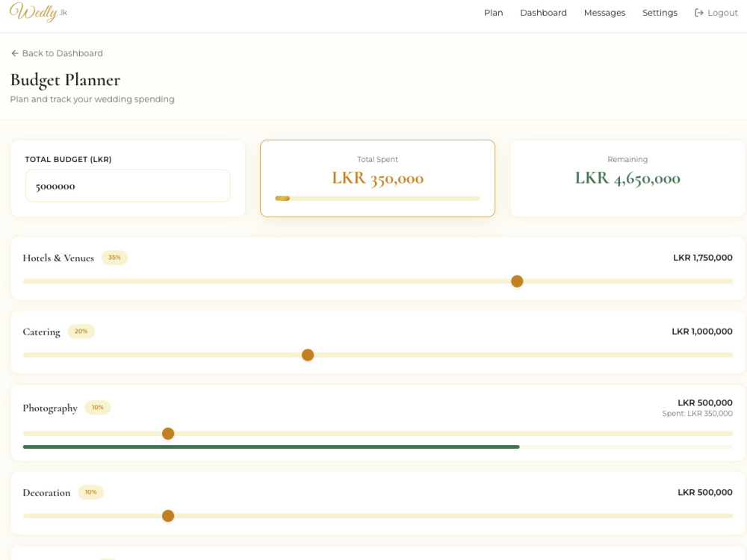Go to Dashboard in navigation
The height and width of the screenshot is (560, 747).
click(543, 13)
